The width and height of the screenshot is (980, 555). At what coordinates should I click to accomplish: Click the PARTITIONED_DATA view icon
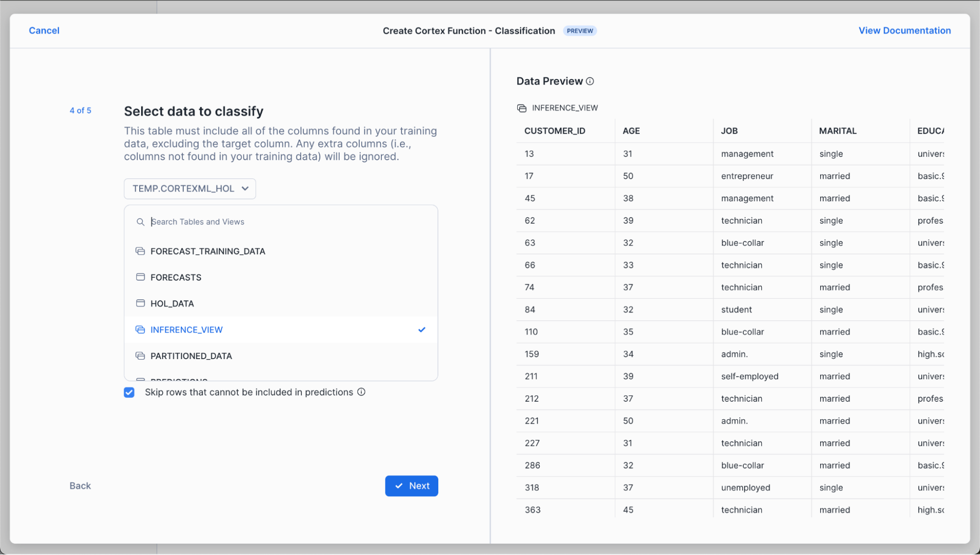(140, 356)
